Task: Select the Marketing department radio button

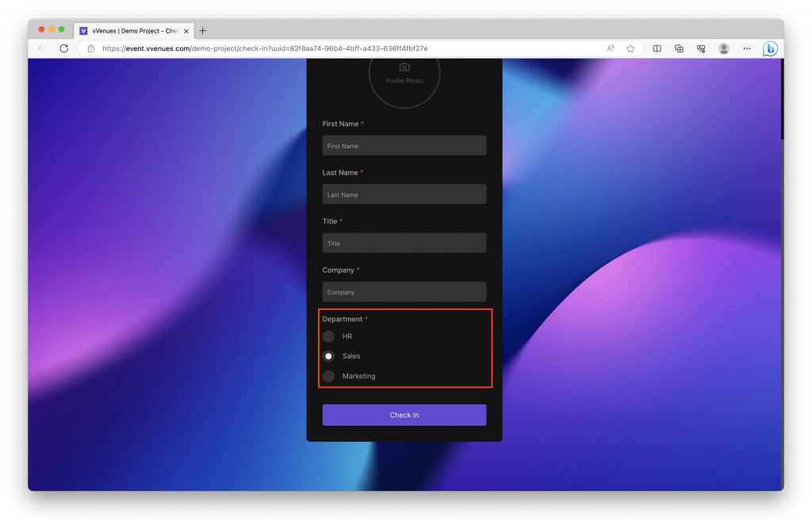Action: click(x=328, y=376)
